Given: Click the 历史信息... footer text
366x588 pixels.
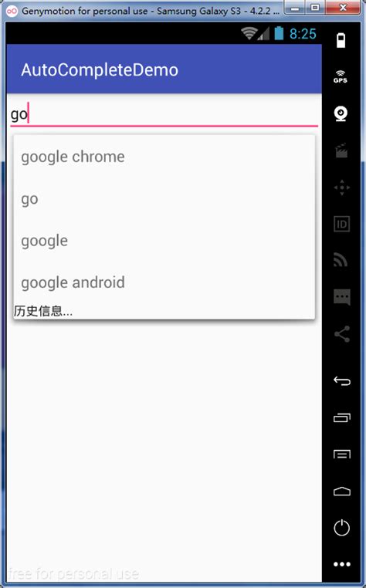Looking at the screenshot, I should tap(43, 311).
